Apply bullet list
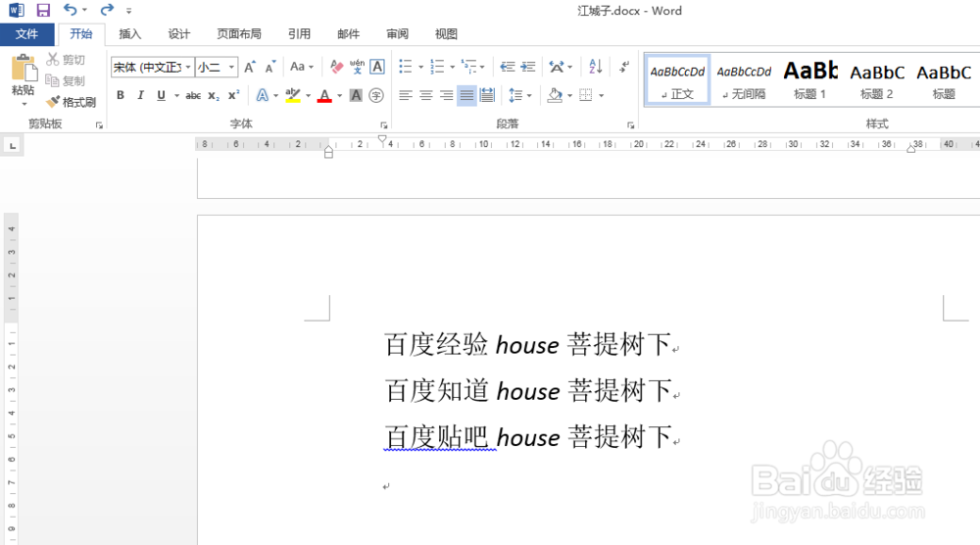 point(406,67)
